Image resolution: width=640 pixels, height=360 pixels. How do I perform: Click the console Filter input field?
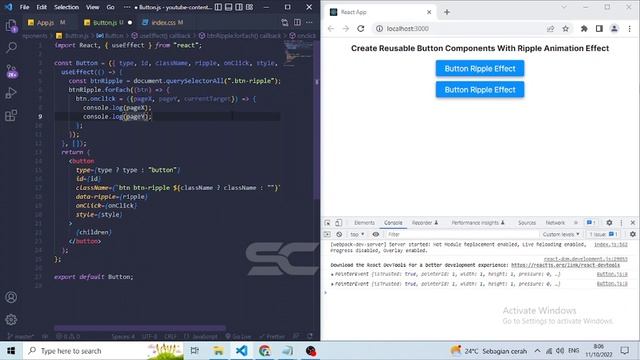tap(461, 234)
